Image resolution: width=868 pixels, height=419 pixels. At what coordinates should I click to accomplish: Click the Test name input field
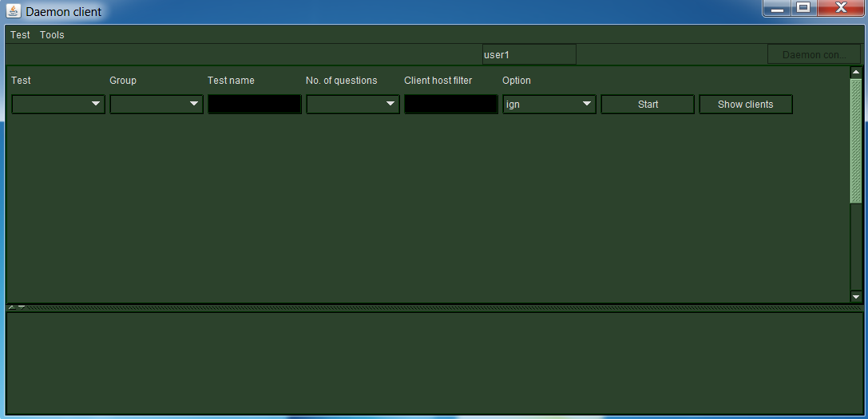[x=255, y=104]
